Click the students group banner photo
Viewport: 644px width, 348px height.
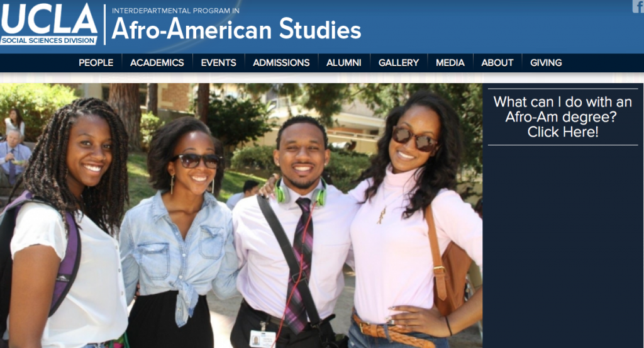coord(241,216)
